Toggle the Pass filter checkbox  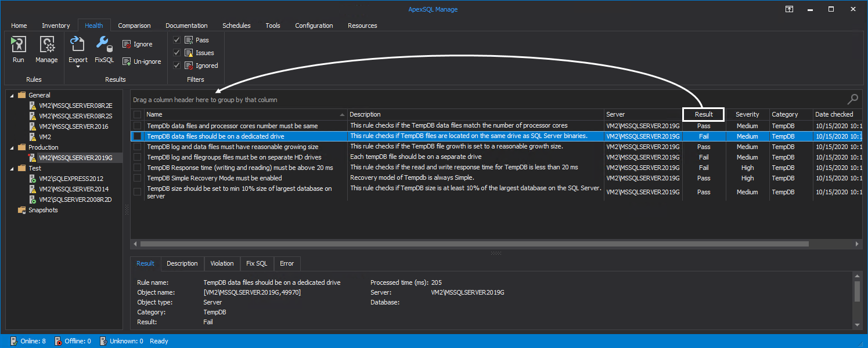tap(177, 40)
